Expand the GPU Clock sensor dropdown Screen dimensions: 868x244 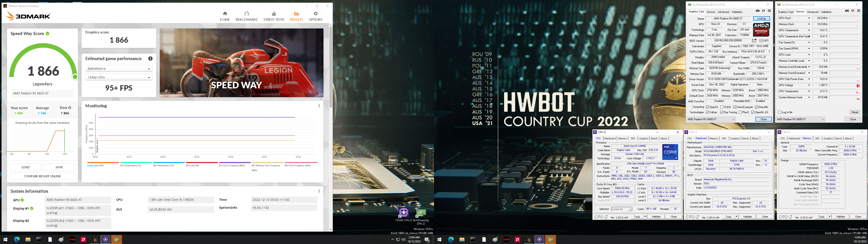point(809,18)
